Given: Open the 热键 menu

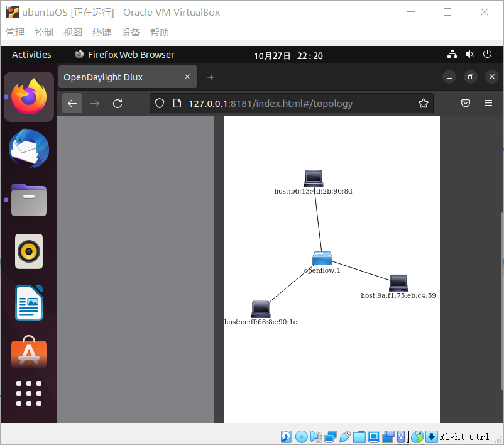Looking at the screenshot, I should 102,33.
